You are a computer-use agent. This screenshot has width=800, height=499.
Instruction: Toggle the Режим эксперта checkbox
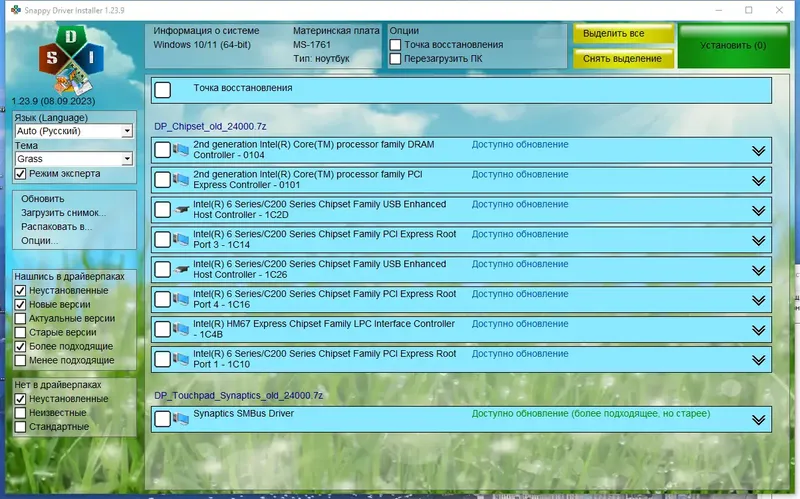pos(20,174)
